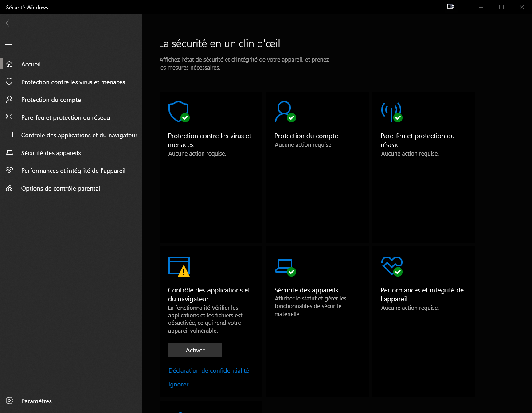Viewport: 532px width, 413px height.
Task: Click the firewall tile title text
Action: point(418,140)
